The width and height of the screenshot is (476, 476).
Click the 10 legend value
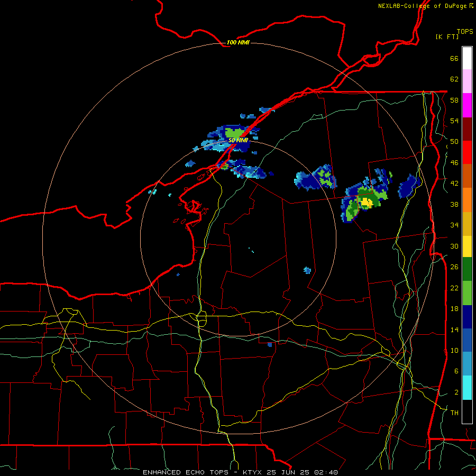[454, 350]
